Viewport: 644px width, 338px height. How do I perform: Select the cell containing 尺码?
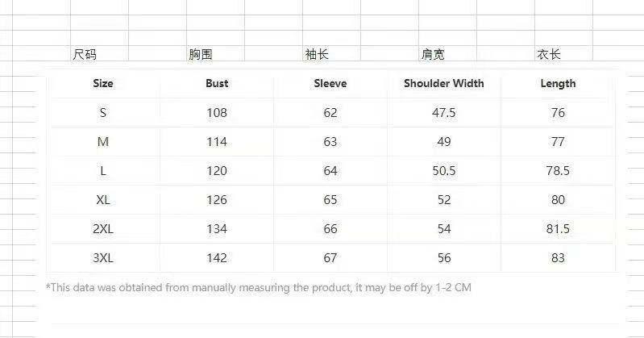click(85, 55)
